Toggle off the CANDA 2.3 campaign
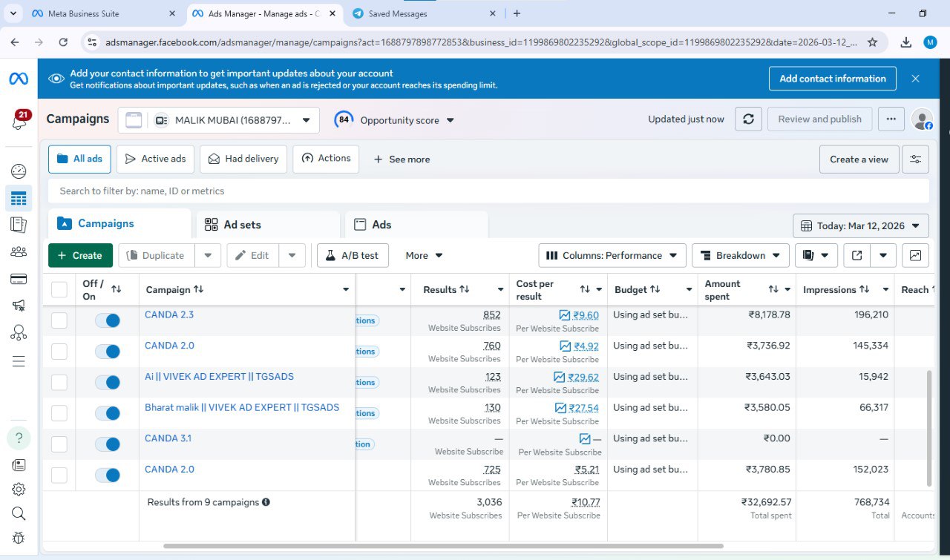 (x=108, y=320)
